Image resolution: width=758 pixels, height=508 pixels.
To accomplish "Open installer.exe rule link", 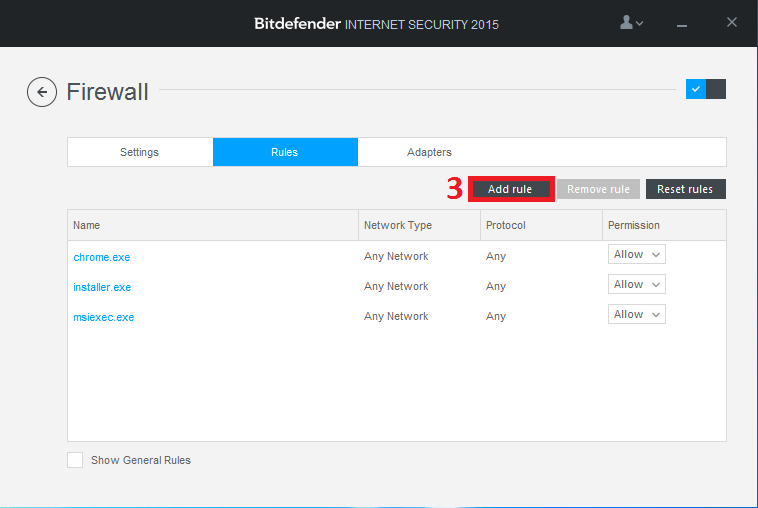I will (102, 287).
